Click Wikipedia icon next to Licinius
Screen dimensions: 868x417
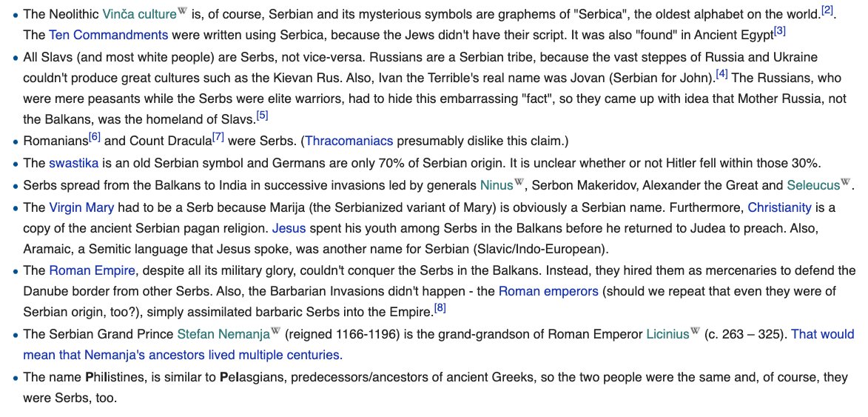tap(695, 331)
